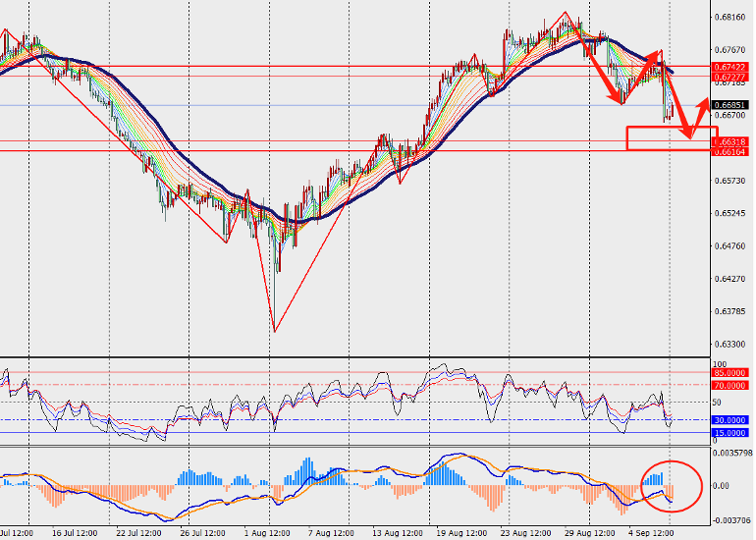Click the 19 Aug 12:00 time label
The height and width of the screenshot is (540, 756).
coord(461,533)
